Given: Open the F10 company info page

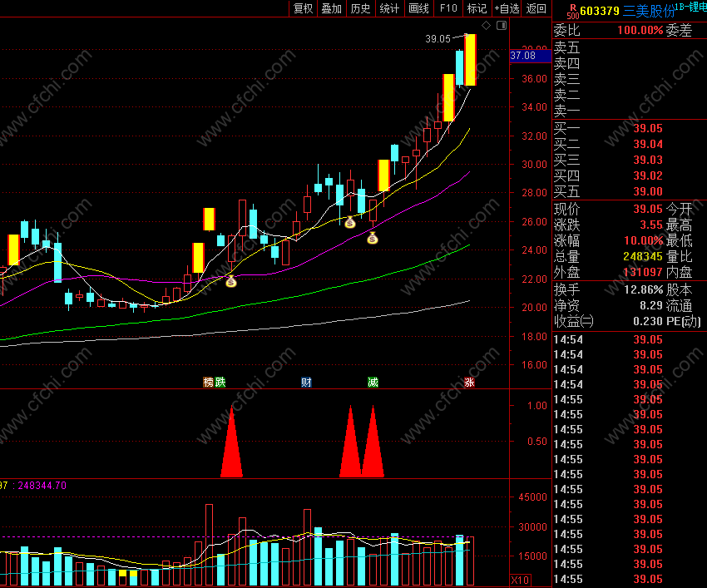Looking at the screenshot, I should (448, 8).
